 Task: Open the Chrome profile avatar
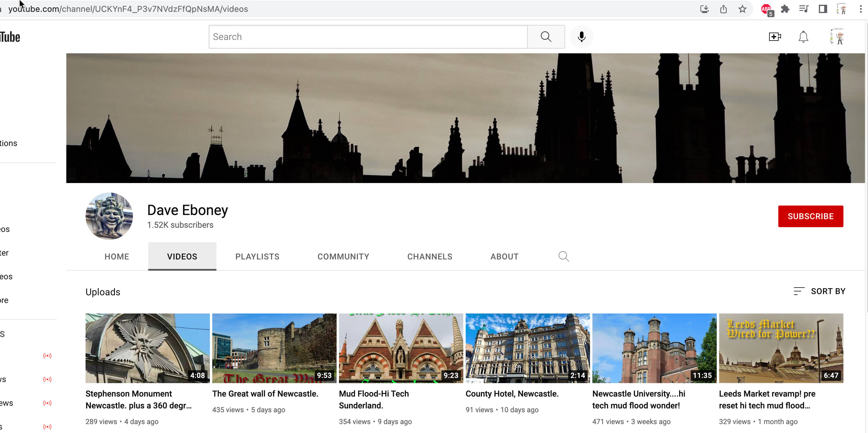(x=842, y=9)
